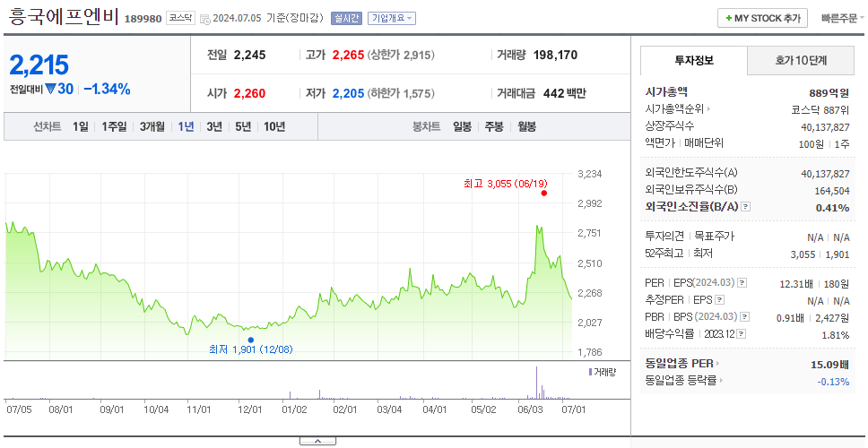Select 1주일 line chart period

click(114, 126)
